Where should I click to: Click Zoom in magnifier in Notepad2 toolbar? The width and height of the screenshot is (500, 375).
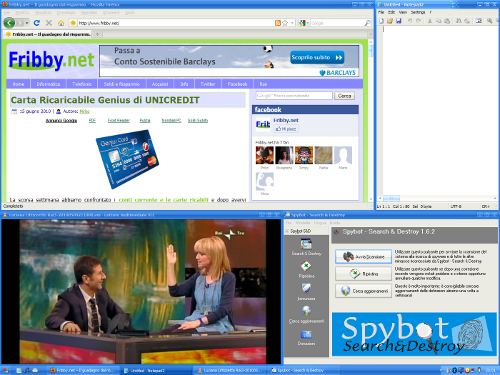tap(490, 21)
